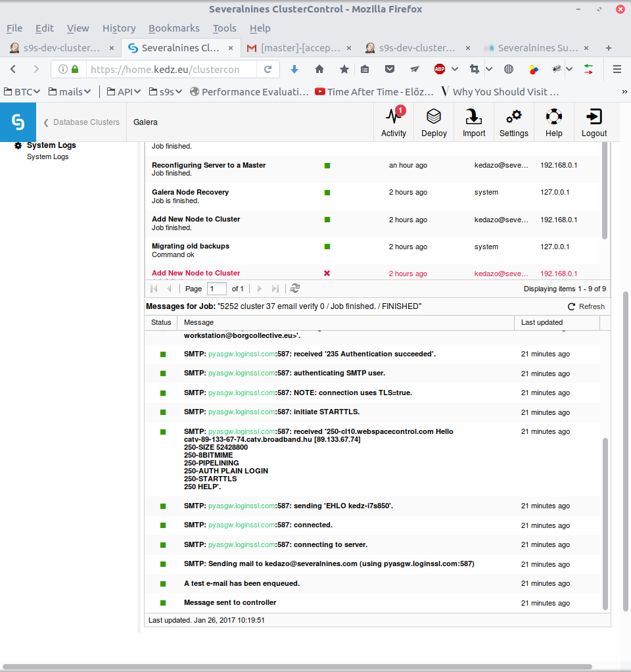Show more bookmarks with the overflow chevron
631x672 pixels.
[x=624, y=91]
